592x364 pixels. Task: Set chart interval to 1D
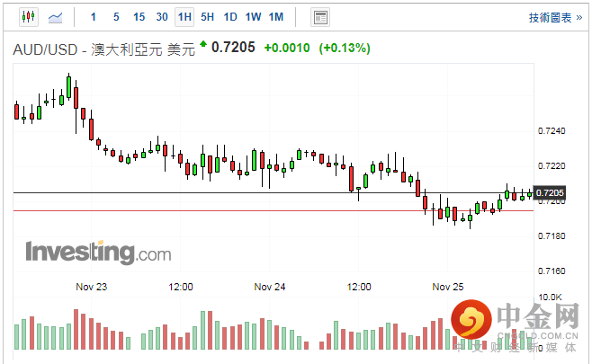(x=230, y=17)
